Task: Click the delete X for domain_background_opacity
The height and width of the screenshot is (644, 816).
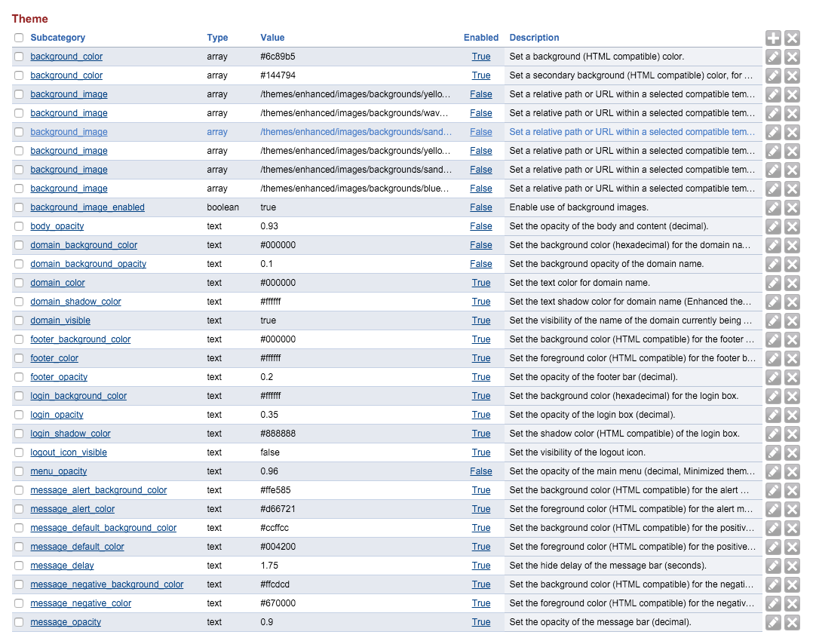Action: point(792,264)
